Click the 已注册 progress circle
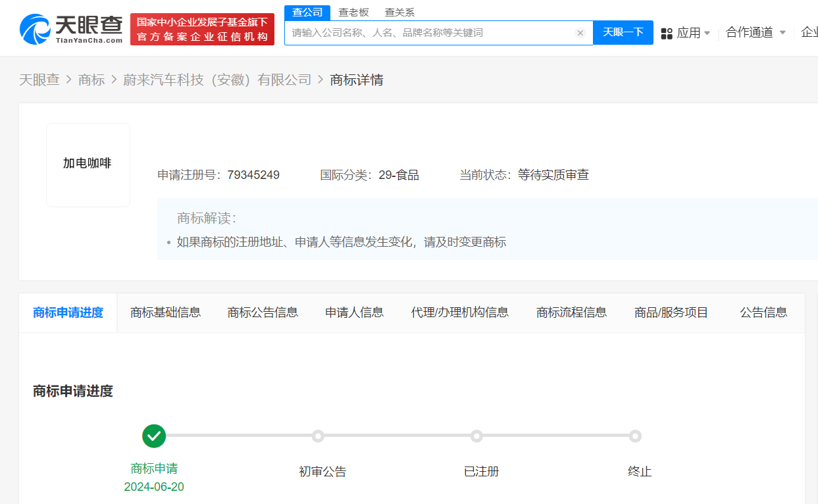The height and width of the screenshot is (504, 818). click(476, 436)
